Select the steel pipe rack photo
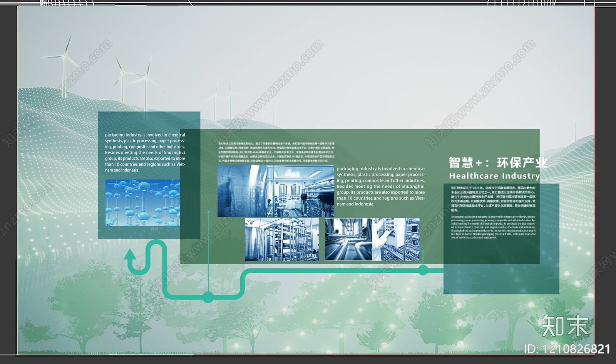 (x=282, y=239)
